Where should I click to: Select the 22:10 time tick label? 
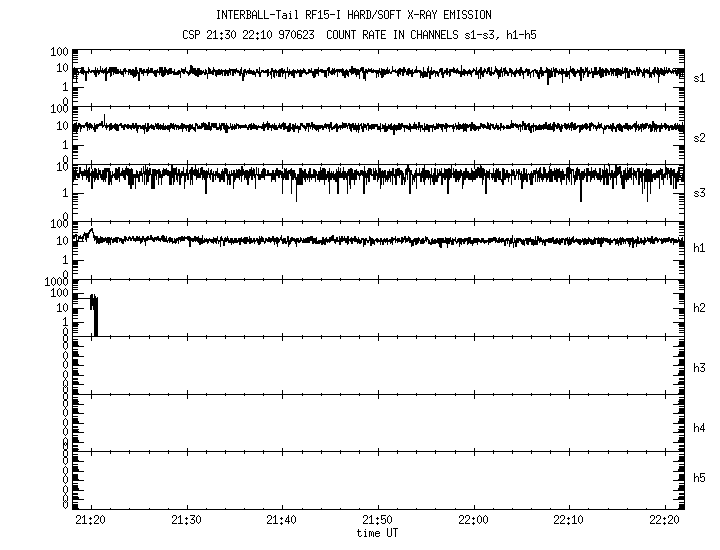click(568, 520)
